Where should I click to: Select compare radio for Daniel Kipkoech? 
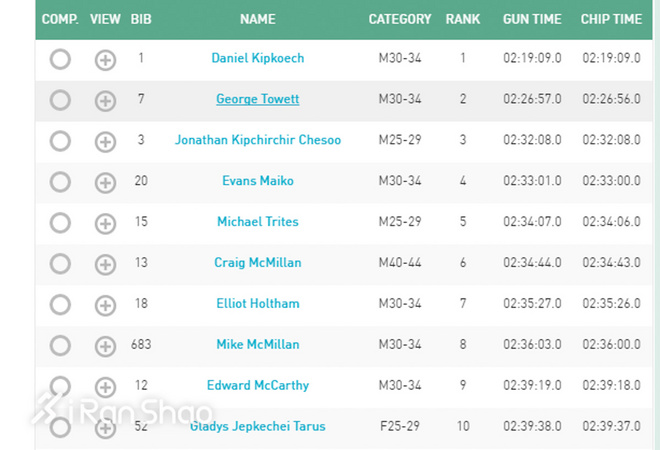[60, 59]
